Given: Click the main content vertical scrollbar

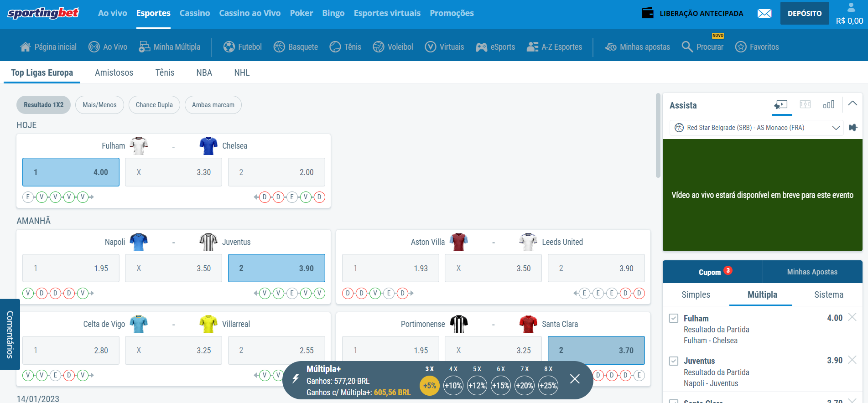Looking at the screenshot, I should point(658,135).
